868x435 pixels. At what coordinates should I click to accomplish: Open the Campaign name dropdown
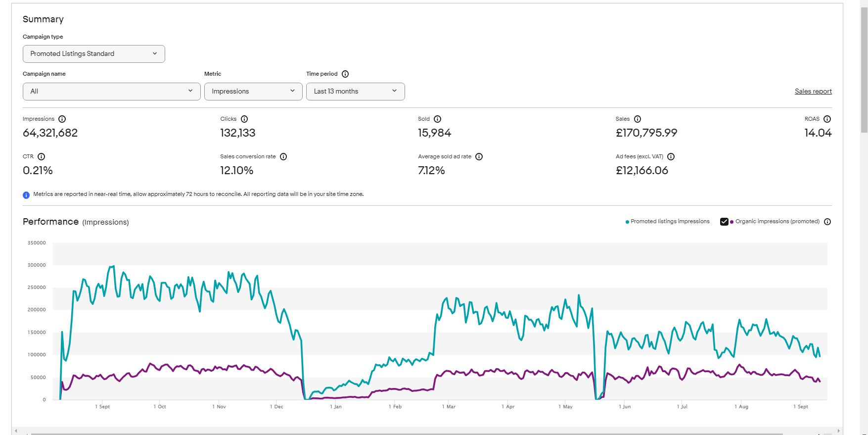coord(112,92)
